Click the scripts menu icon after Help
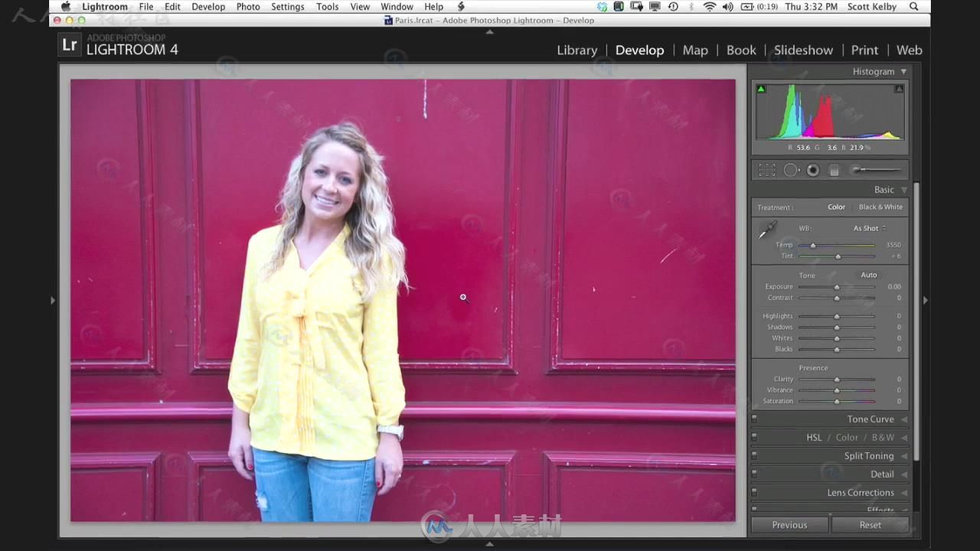 click(x=461, y=7)
